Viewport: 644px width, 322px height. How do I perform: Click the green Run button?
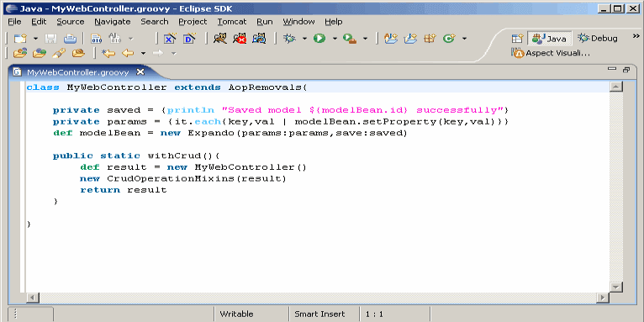pyautogui.click(x=319, y=39)
